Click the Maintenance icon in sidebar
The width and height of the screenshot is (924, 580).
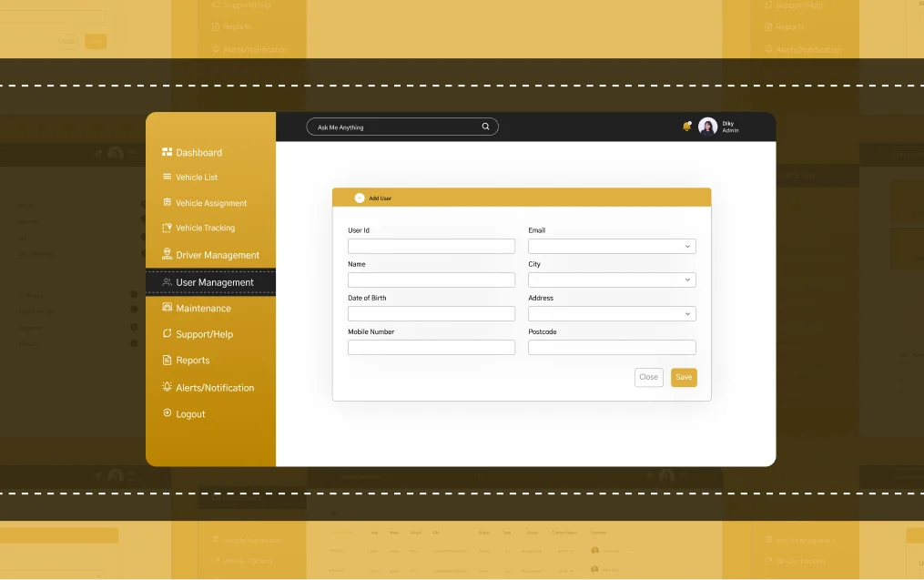point(167,308)
